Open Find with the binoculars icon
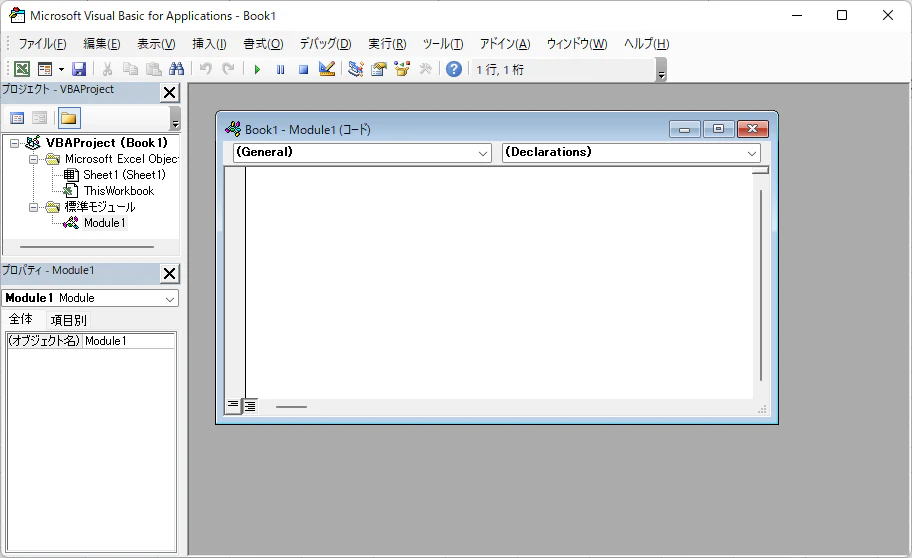 pyautogui.click(x=176, y=69)
